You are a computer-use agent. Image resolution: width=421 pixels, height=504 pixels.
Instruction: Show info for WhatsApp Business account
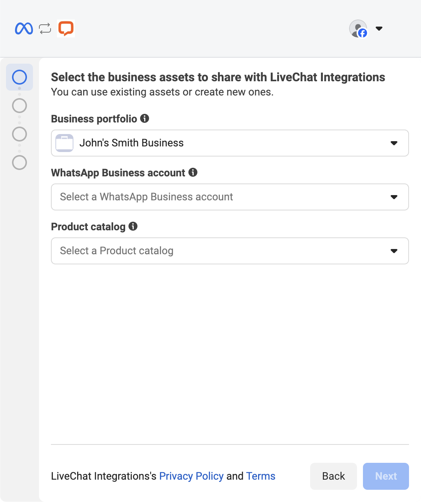[193, 172]
